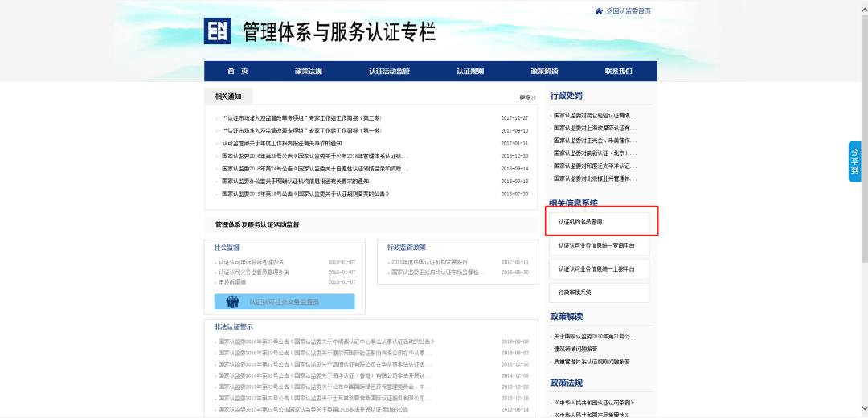868x418 pixels.
Task: Click 认证认可业务信息统一查询平台 button
Action: click(599, 245)
